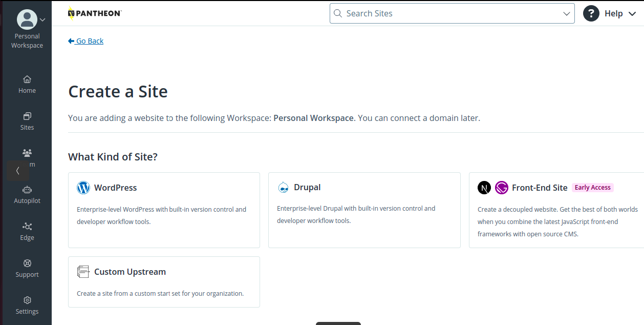Expand the workspace switcher chevron

coord(42,20)
